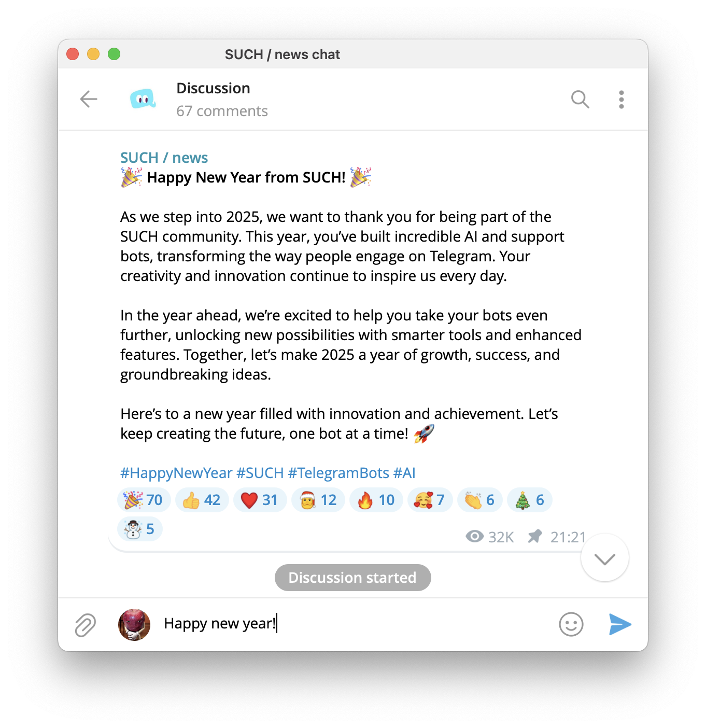Open the SUCH / news channel name link
706x728 pixels.
point(164,158)
